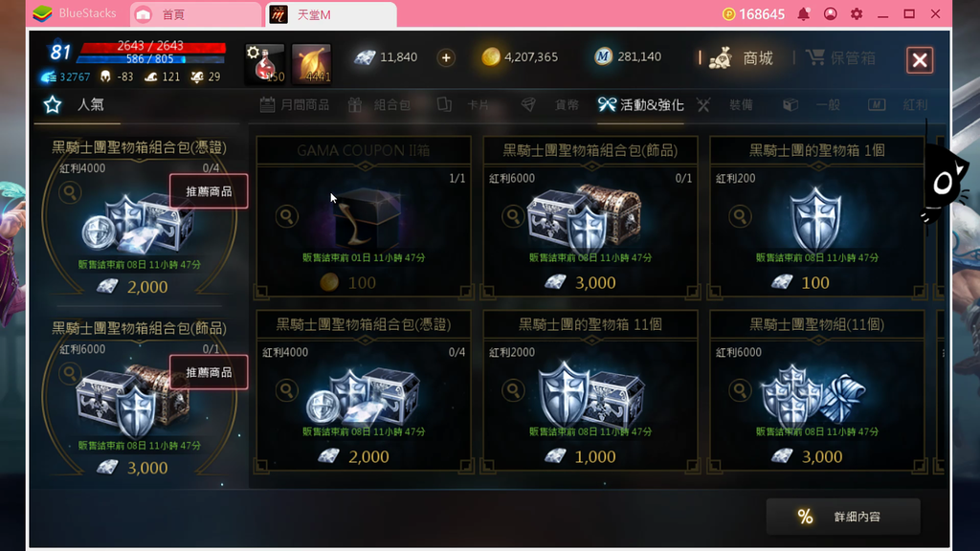
Task: Switch to the 月間商品 tab
Action: 295,105
